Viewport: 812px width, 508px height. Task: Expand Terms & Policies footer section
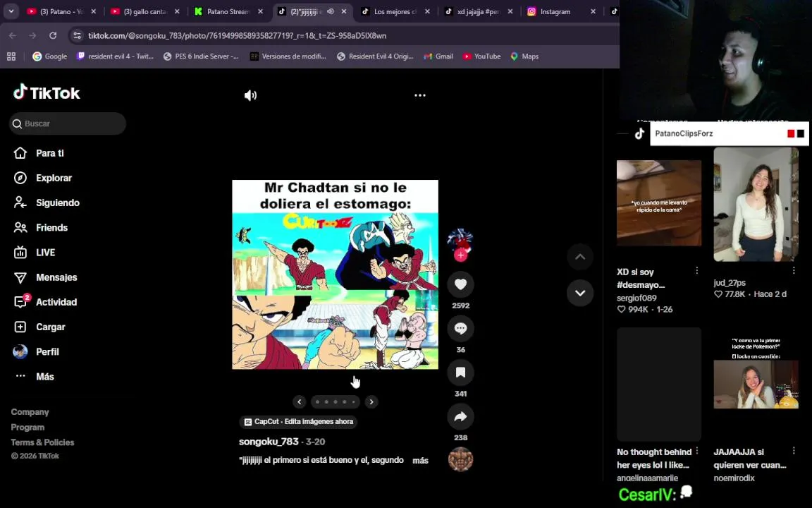coord(42,442)
